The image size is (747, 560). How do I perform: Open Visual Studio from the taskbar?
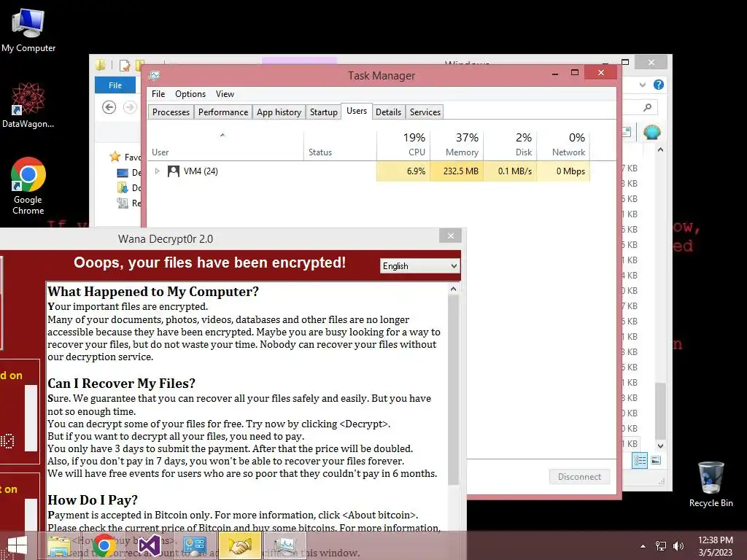(150, 546)
